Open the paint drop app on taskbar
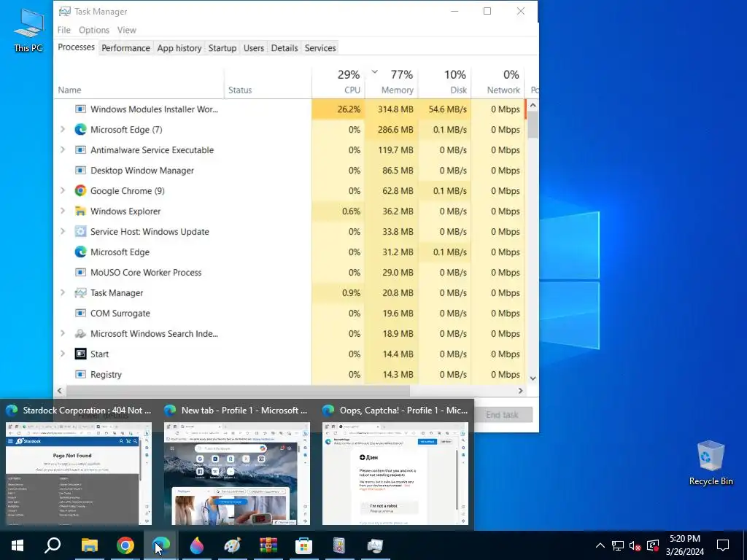The width and height of the screenshot is (747, 560). coord(197,545)
